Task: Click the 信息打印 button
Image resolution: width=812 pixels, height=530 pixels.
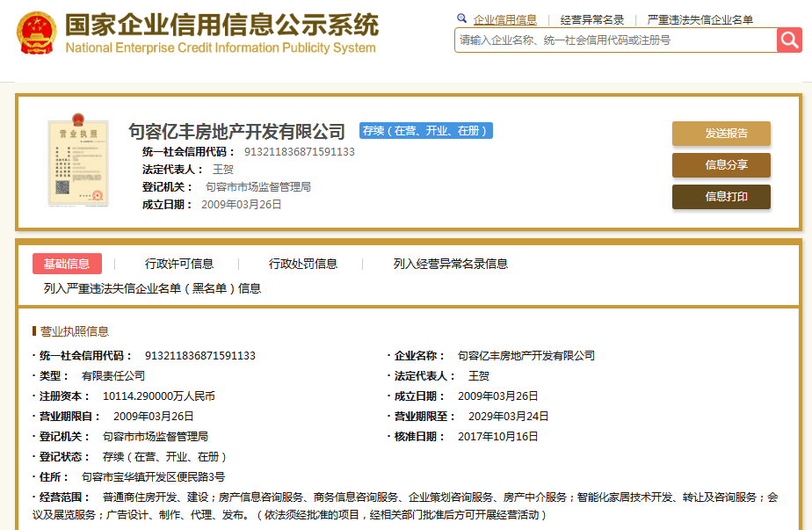Action: pos(721,196)
